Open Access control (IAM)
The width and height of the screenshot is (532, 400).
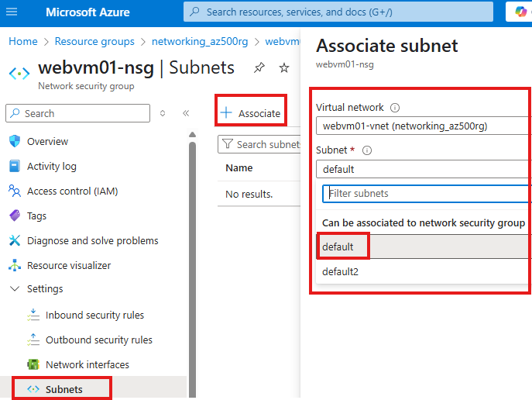[72, 191]
